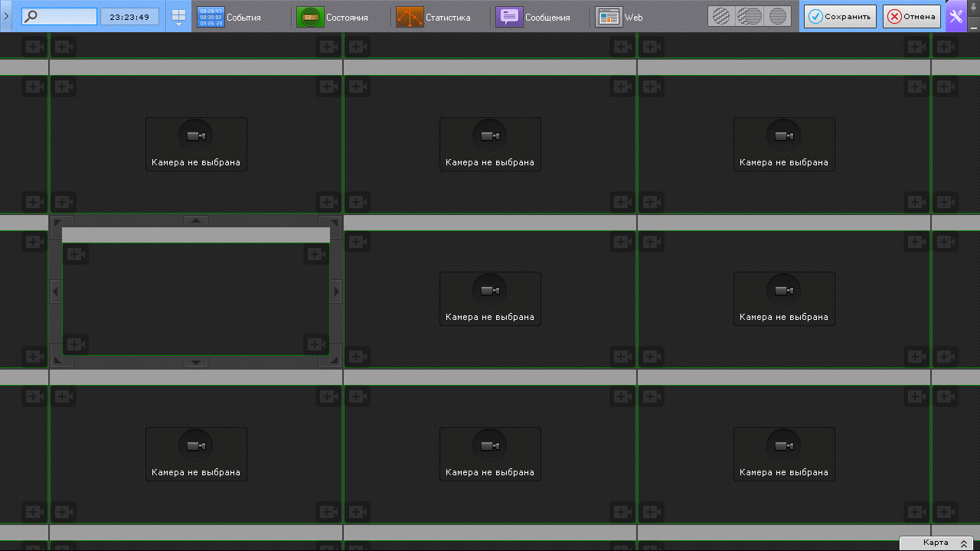Expand selected cell downward with down arrow
This screenshot has width=980, height=551.
pyautogui.click(x=196, y=362)
